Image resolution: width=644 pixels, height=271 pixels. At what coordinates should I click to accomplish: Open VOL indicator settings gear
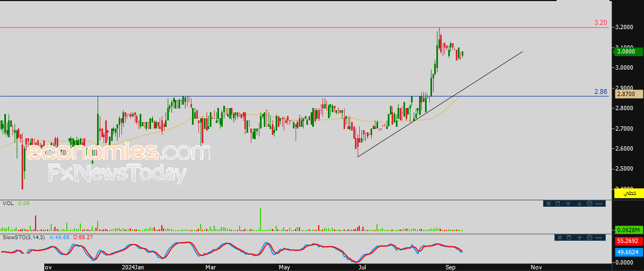590,204
